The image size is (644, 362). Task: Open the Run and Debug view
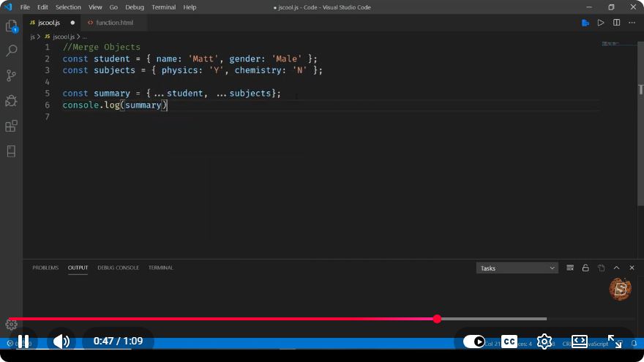click(12, 101)
